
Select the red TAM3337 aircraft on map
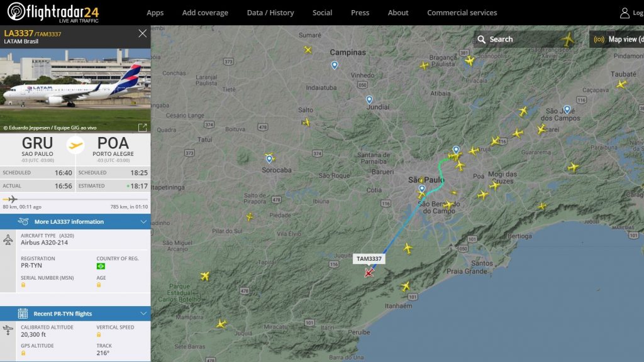(369, 272)
